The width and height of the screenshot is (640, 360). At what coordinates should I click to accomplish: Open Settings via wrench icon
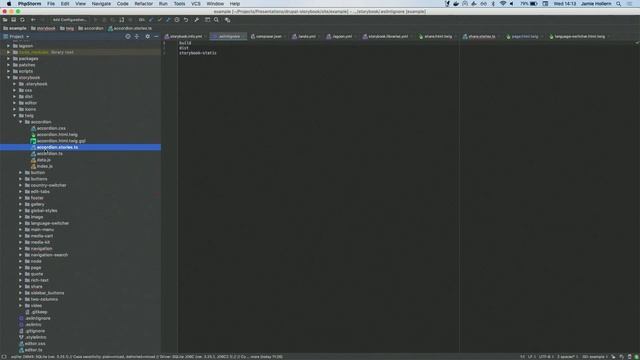point(196,20)
